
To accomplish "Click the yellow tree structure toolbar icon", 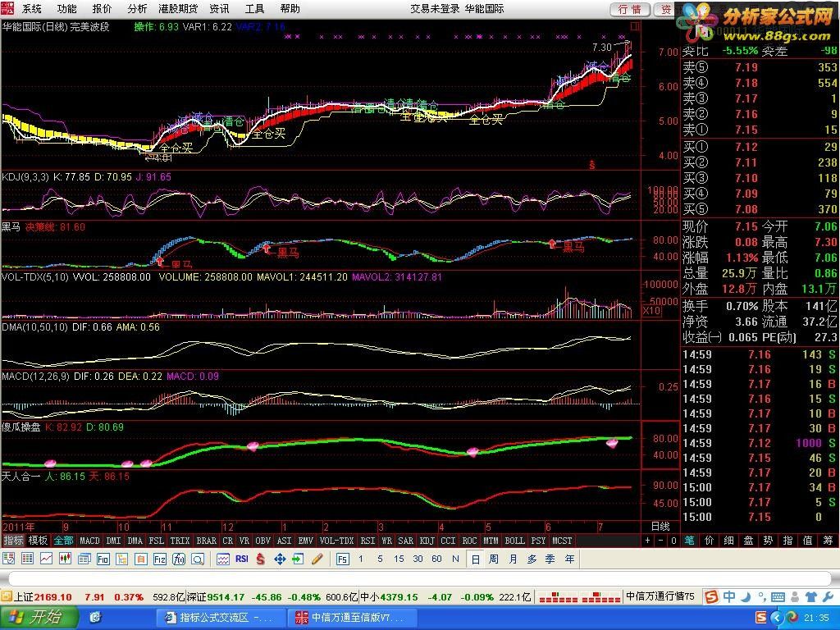I will click(121, 559).
